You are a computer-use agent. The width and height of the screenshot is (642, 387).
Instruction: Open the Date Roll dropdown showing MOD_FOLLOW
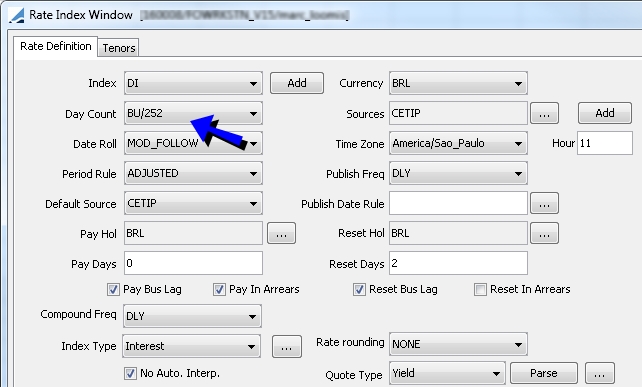[193, 143]
